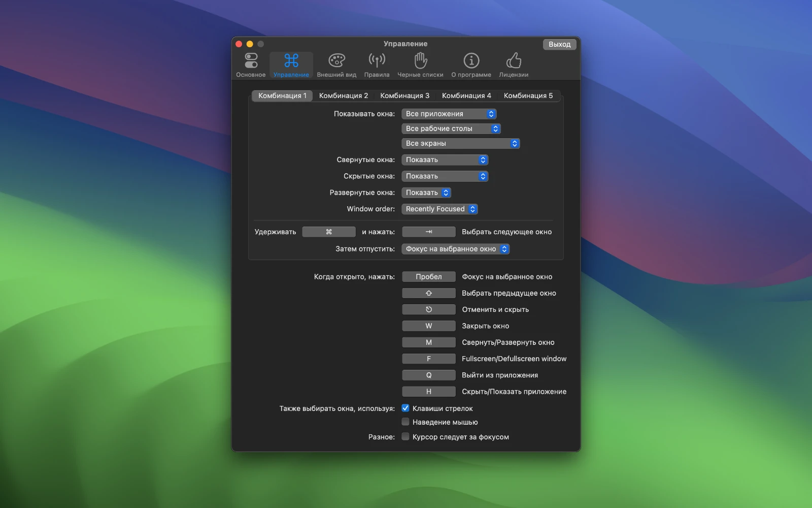This screenshot has width=812, height=508.
Task: Click the ⌘ key shortcut field
Action: (x=329, y=232)
